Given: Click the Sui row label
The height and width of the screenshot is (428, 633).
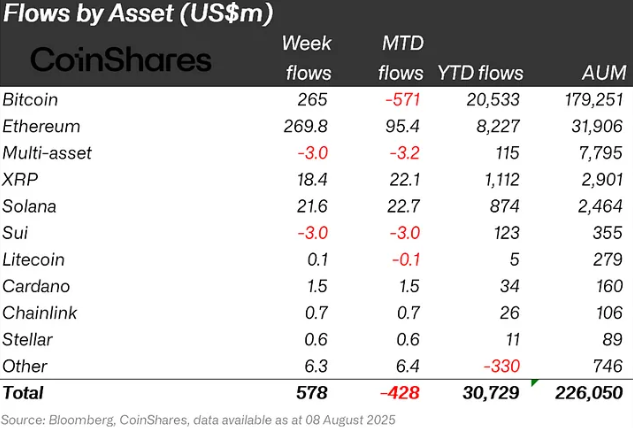Looking at the screenshot, I should coord(16,233).
